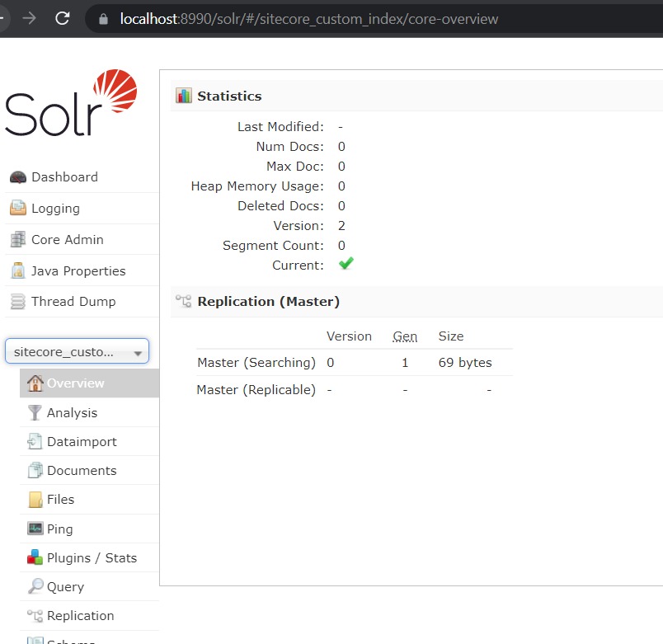Click the green Current checkmark
663x644 pixels.
346,263
